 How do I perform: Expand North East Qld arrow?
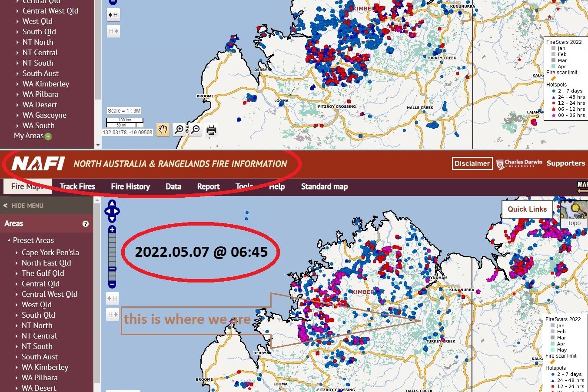[x=17, y=263]
